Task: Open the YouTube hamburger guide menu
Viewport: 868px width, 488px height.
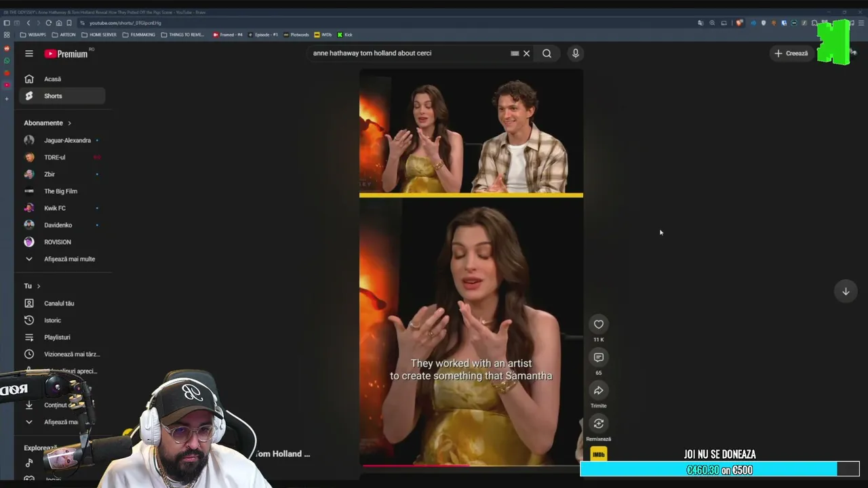Action: (x=29, y=54)
